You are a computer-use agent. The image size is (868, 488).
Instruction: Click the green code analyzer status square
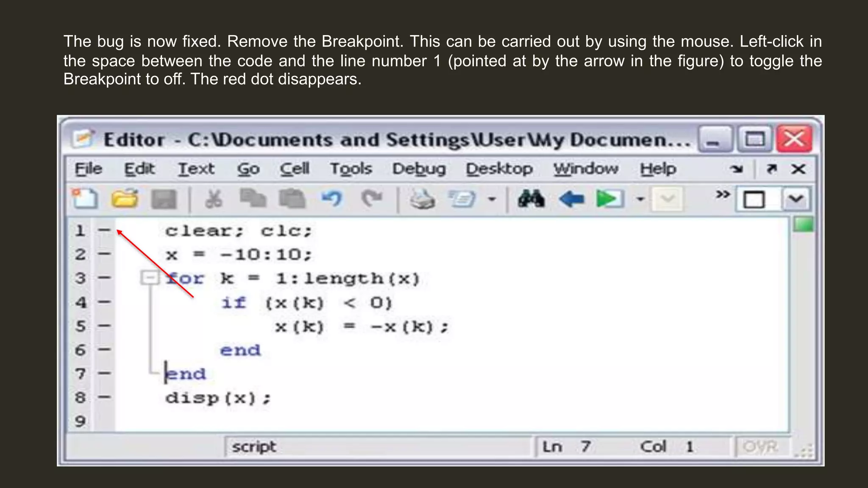click(803, 224)
